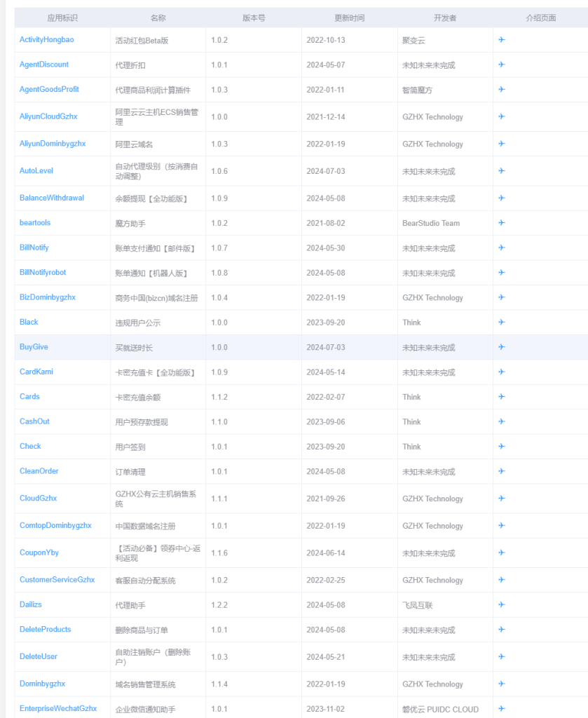Select the CashOut plugin link
The height and width of the screenshot is (718, 588).
[x=34, y=421]
